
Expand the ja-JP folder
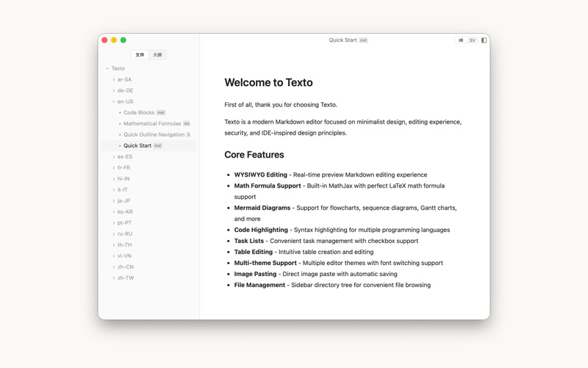coord(114,200)
